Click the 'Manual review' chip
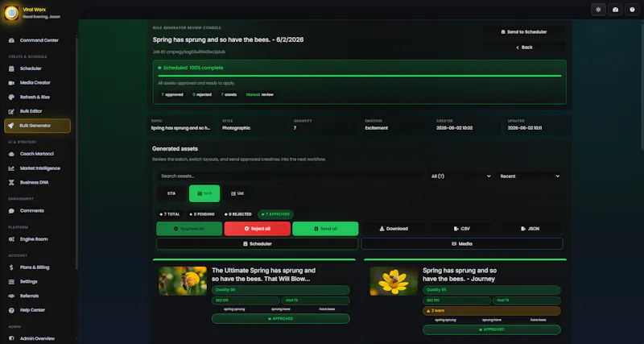Image resolution: width=644 pixels, height=344 pixels. 259,94
